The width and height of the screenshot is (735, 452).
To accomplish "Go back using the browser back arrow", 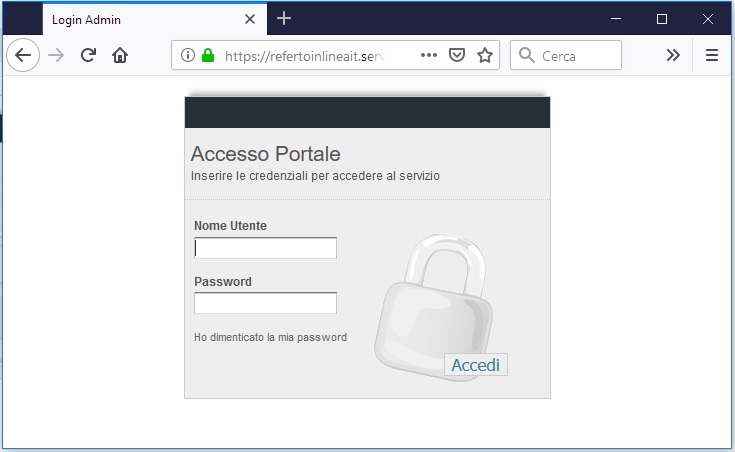I will click(x=22, y=55).
